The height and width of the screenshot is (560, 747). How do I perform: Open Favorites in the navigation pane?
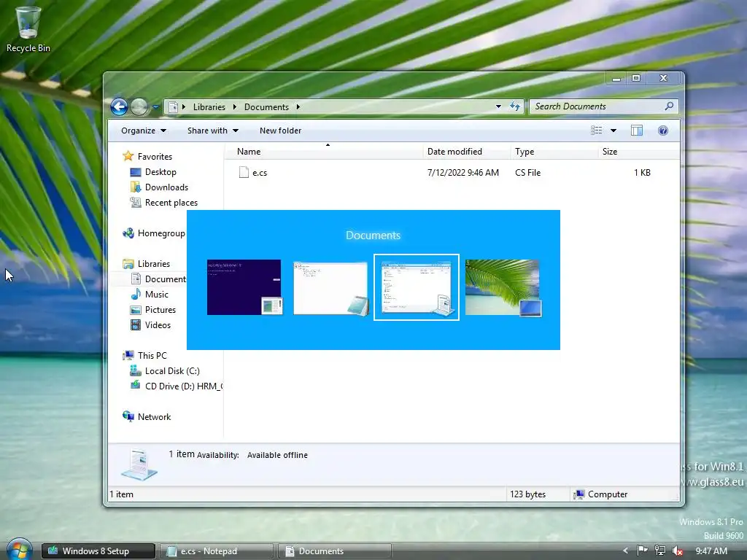[x=155, y=156]
